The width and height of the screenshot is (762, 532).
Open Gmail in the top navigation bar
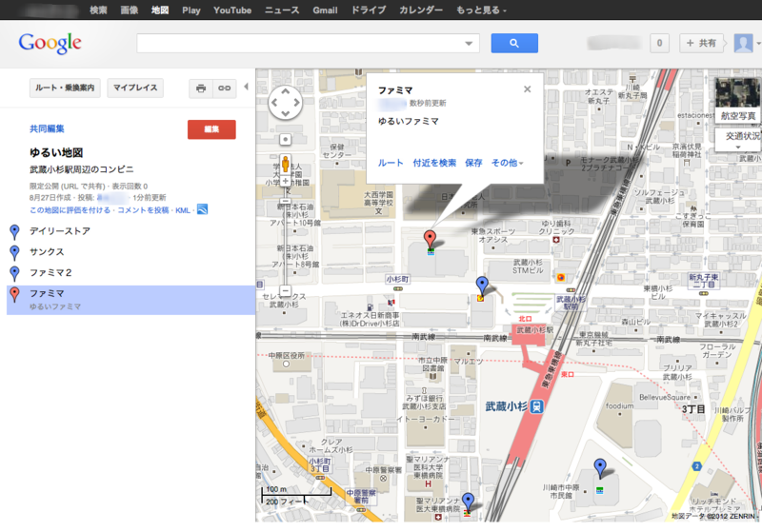pos(325,10)
